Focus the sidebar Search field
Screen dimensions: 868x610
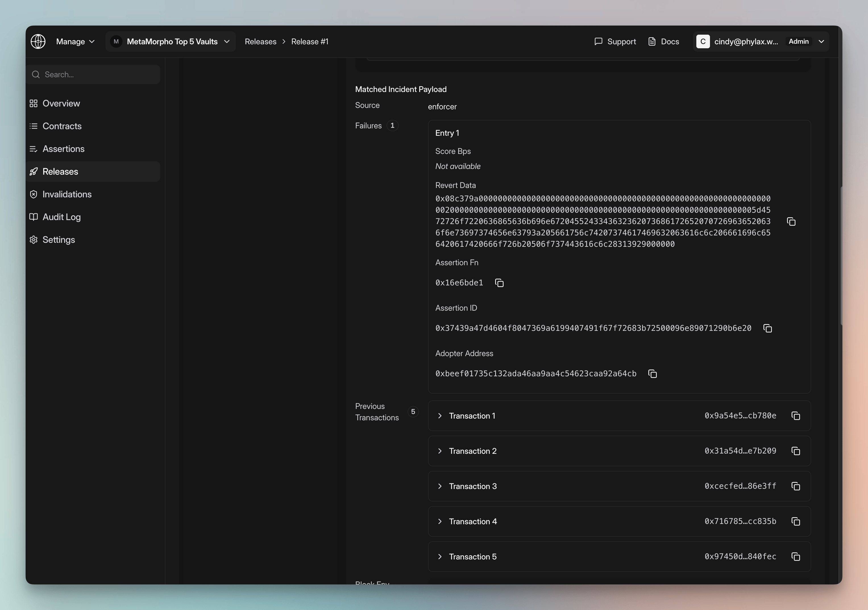pyautogui.click(x=93, y=74)
